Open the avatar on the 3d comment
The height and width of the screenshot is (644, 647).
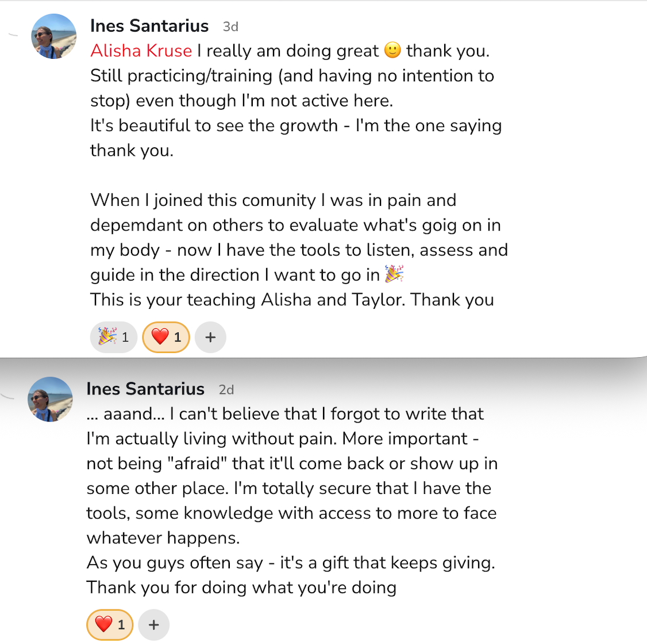pos(53,36)
